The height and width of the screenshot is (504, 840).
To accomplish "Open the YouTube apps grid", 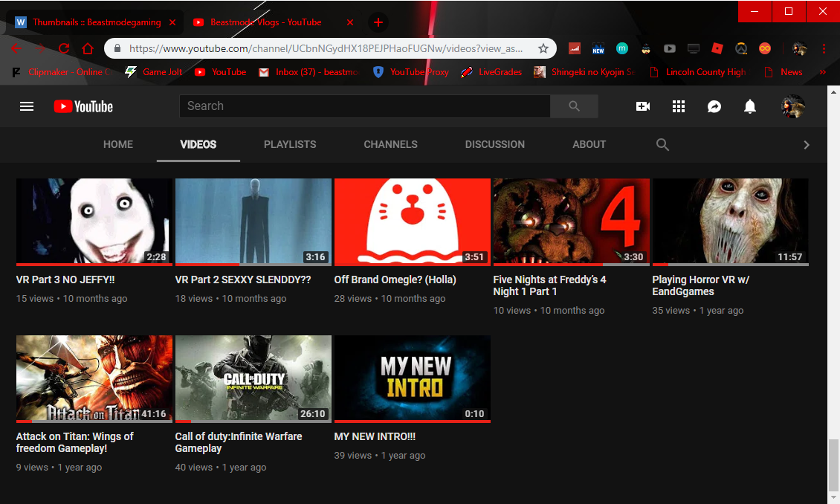I will (x=679, y=106).
